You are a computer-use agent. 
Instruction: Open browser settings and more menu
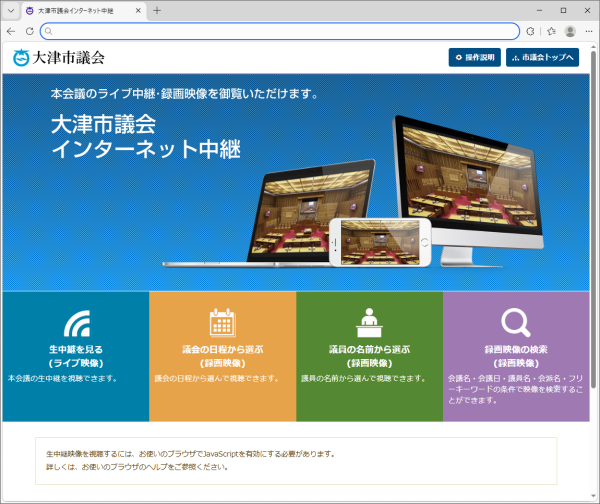[x=588, y=31]
